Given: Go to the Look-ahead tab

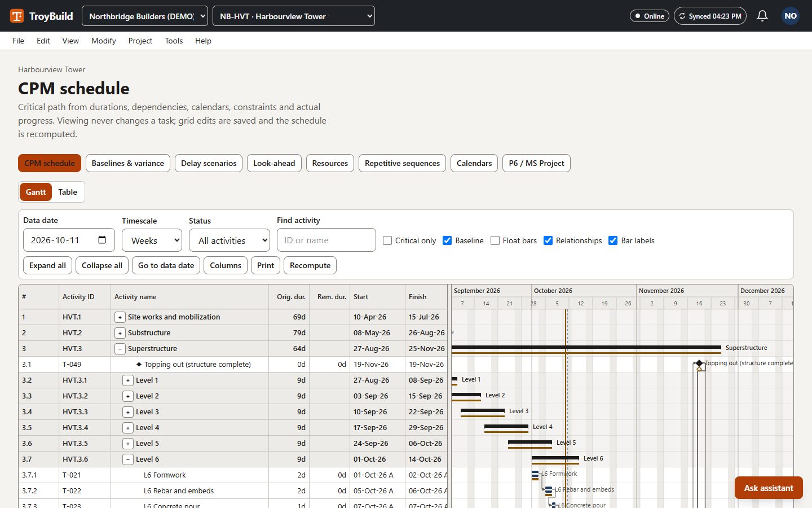Looking at the screenshot, I should tap(274, 163).
